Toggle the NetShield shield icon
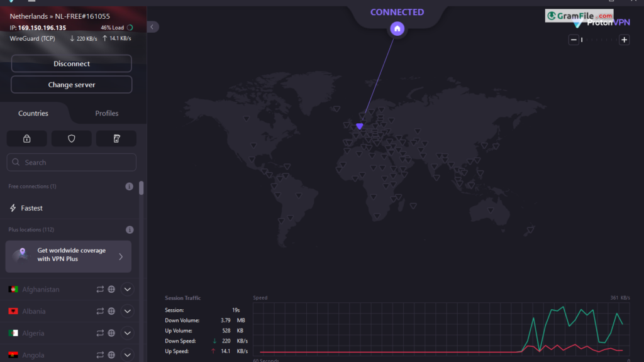This screenshot has width=644, height=362. (71, 139)
